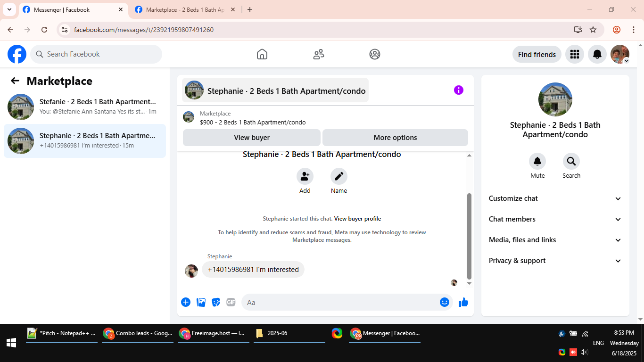Edit the chat name with pencil icon
This screenshot has width=644, height=362.
[339, 176]
